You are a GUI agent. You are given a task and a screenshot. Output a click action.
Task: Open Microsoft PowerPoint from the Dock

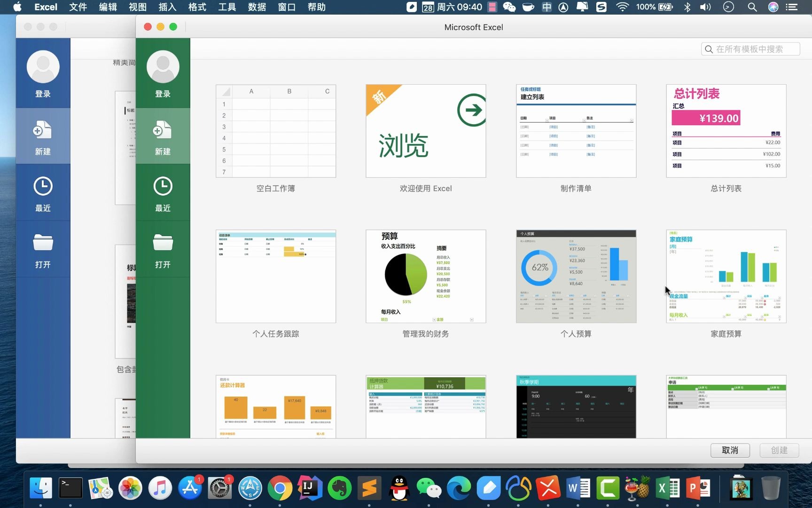(x=697, y=488)
